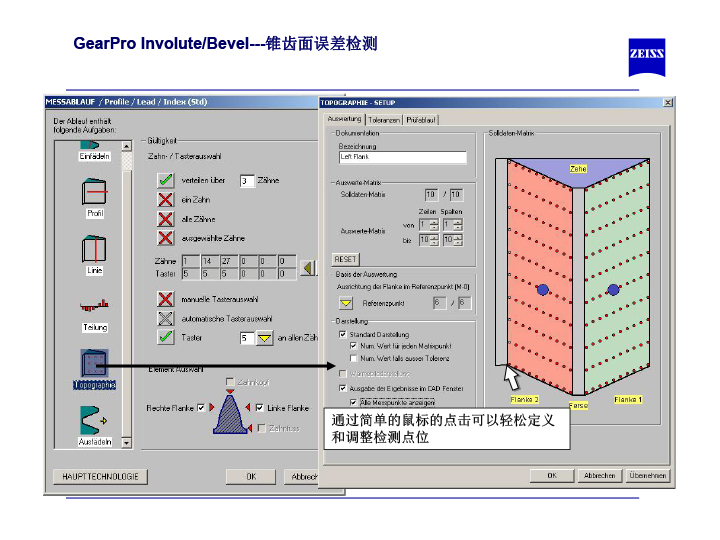Uncheck the Standard Darstellung checkbox
Viewport: 720px width, 540px height.
[x=343, y=334]
